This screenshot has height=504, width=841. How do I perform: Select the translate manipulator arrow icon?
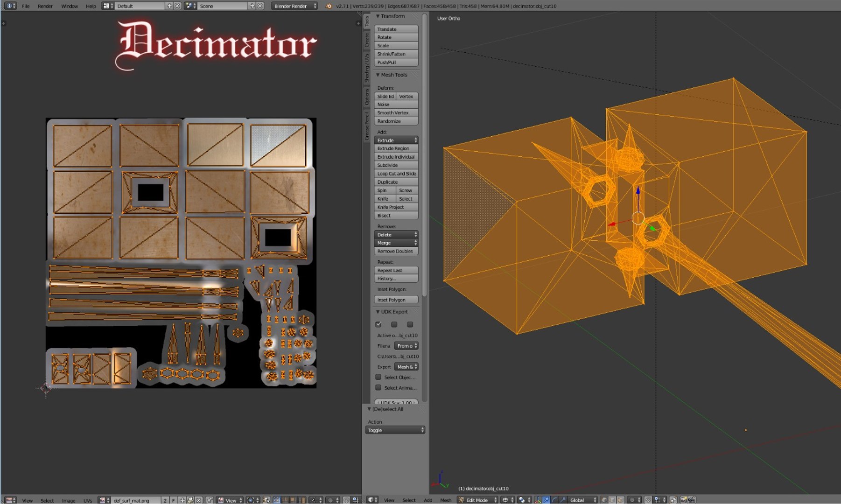click(546, 500)
